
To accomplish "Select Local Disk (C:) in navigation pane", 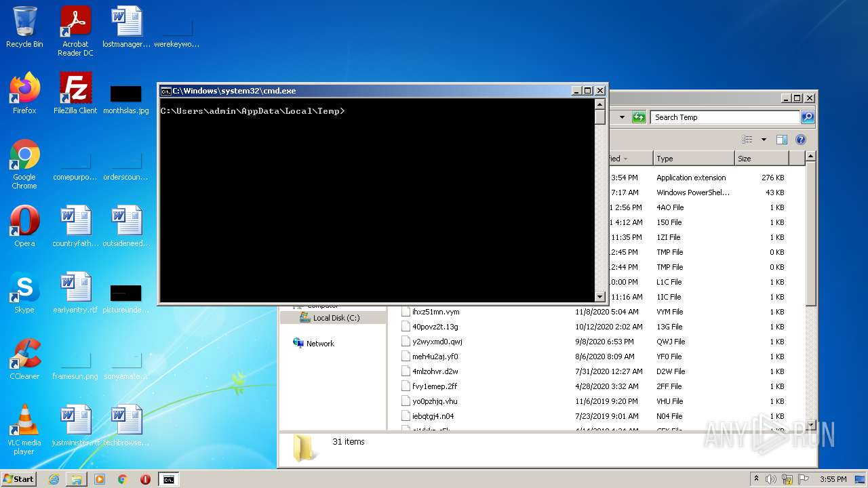I will click(x=336, y=318).
